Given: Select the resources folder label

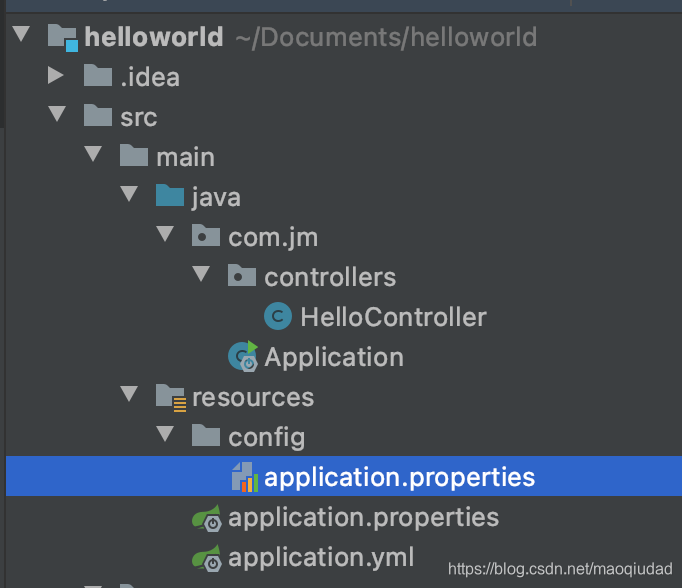Looking at the screenshot, I should pyautogui.click(x=253, y=398).
